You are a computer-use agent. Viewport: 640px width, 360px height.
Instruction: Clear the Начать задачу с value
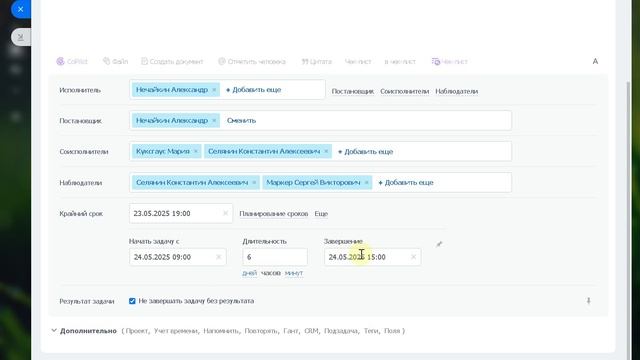[x=218, y=257]
